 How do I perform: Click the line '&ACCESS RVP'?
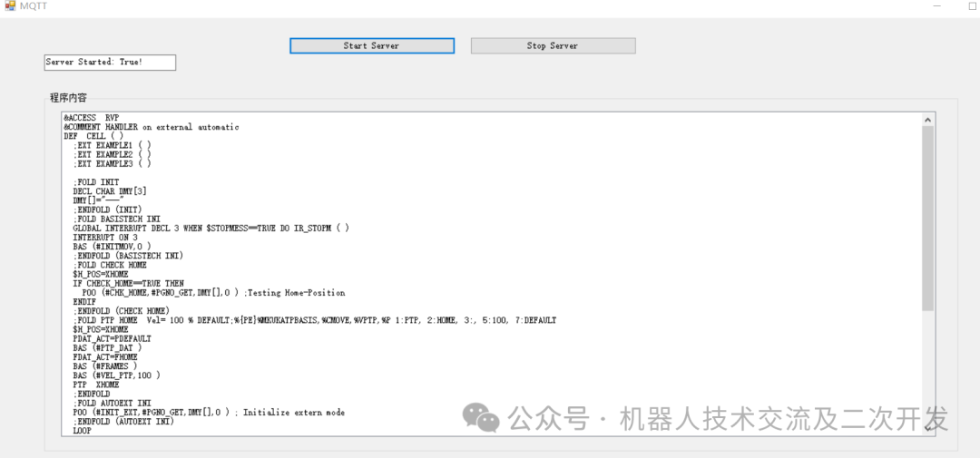pos(92,118)
